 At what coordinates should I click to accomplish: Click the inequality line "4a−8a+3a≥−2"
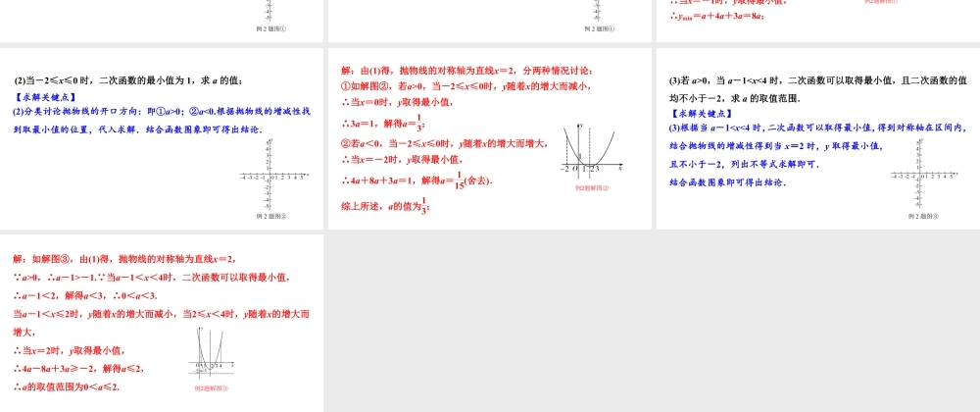[78, 369]
